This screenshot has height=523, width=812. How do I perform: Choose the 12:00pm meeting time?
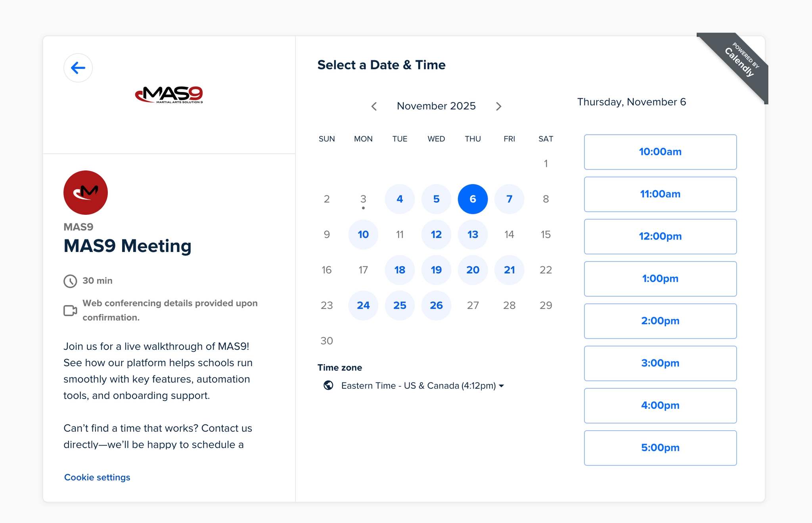pyautogui.click(x=660, y=236)
